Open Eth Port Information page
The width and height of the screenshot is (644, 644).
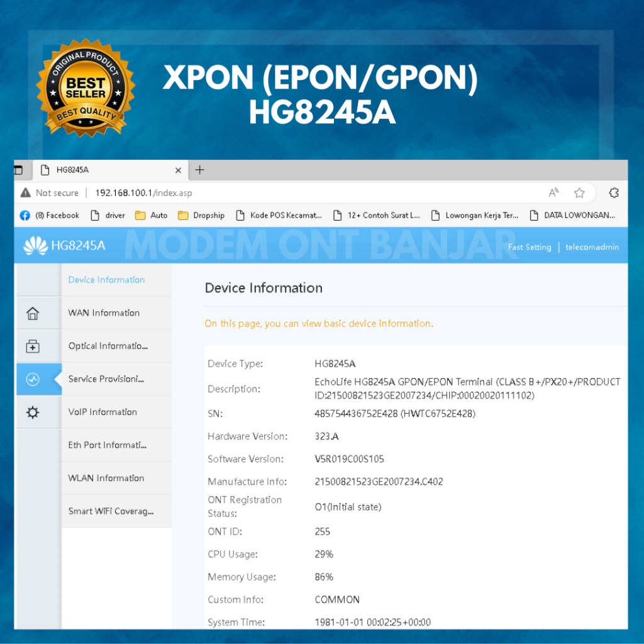tap(107, 445)
